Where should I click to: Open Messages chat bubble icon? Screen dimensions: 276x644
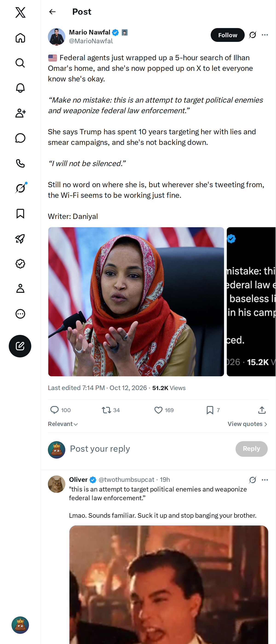tap(20, 138)
